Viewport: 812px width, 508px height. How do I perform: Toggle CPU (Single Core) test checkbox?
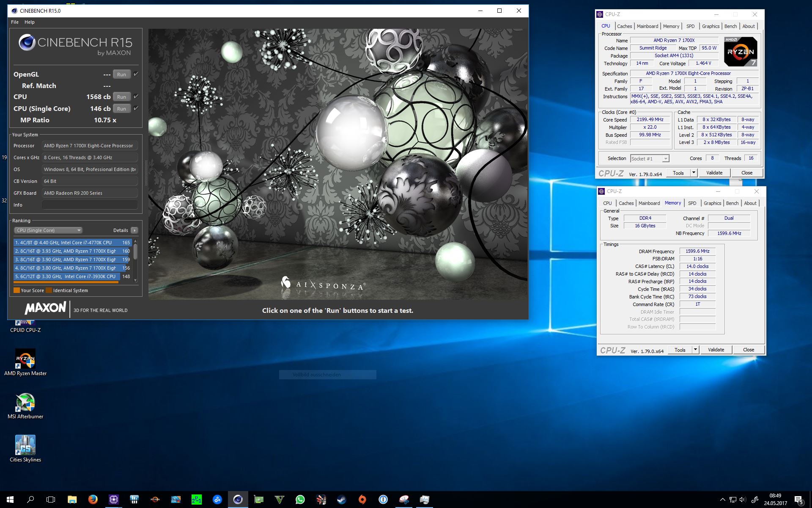(x=136, y=108)
